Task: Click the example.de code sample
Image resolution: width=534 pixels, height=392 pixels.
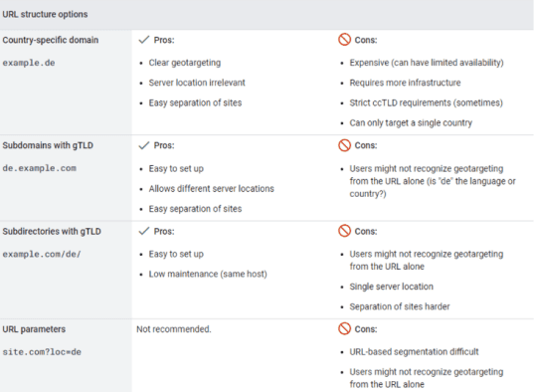Action: [29, 63]
